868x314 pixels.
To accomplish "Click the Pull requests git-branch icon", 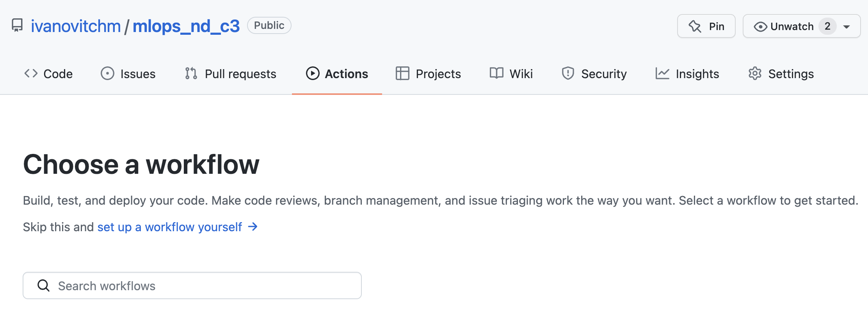I will pyautogui.click(x=191, y=73).
